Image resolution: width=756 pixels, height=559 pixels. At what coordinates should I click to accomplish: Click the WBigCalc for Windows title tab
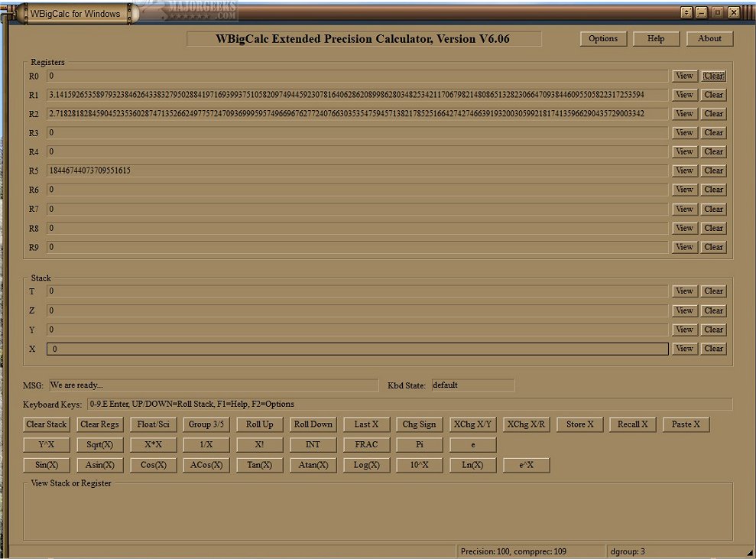[x=75, y=14]
